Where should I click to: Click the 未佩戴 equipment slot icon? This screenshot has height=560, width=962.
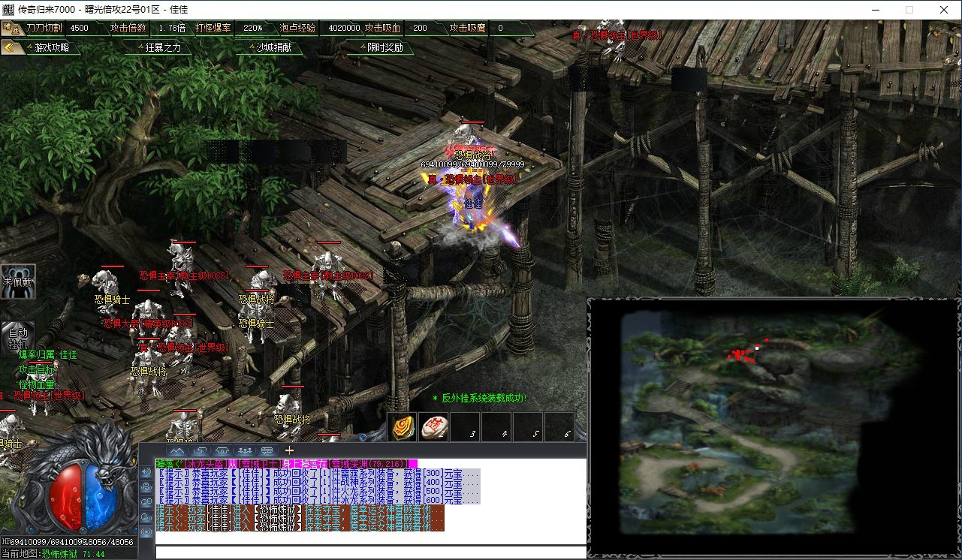(18, 282)
